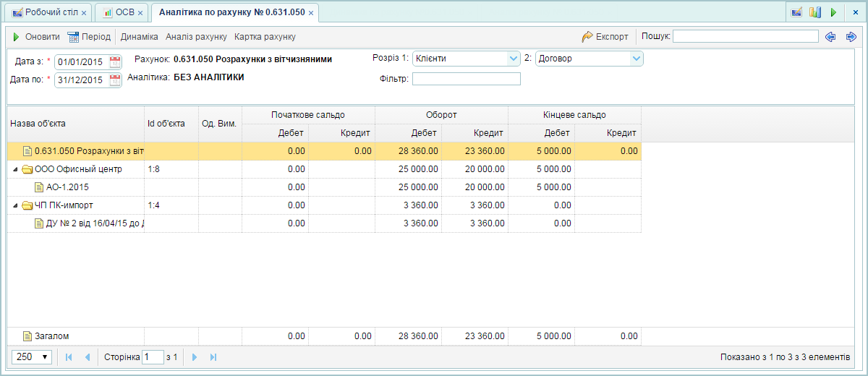Click the bar chart icon at top right
The width and height of the screenshot is (868, 376).
815,12
